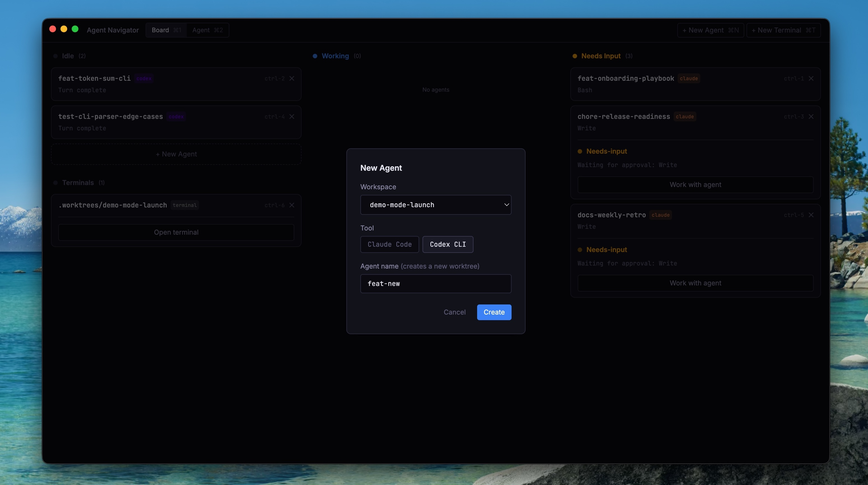
Task: Cancel the New Agent dialog
Action: click(454, 312)
